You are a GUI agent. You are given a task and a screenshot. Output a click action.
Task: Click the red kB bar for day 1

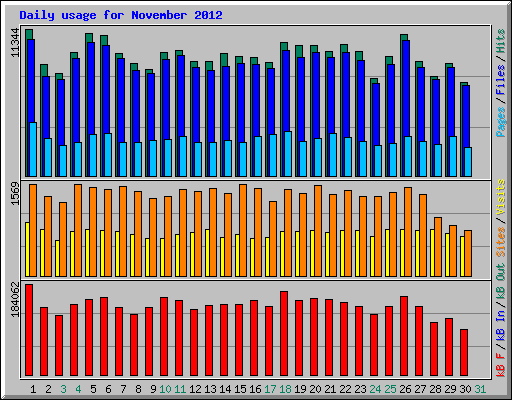click(x=29, y=330)
